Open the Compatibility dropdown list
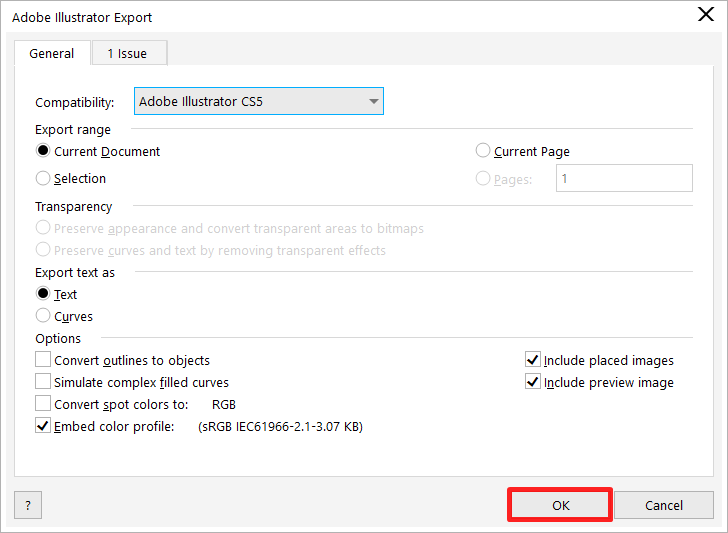The height and width of the screenshot is (533, 728). pyautogui.click(x=259, y=101)
